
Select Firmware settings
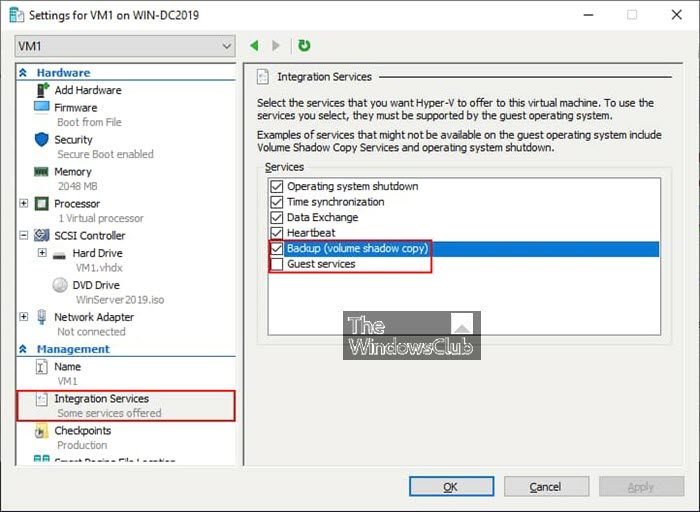point(75,108)
